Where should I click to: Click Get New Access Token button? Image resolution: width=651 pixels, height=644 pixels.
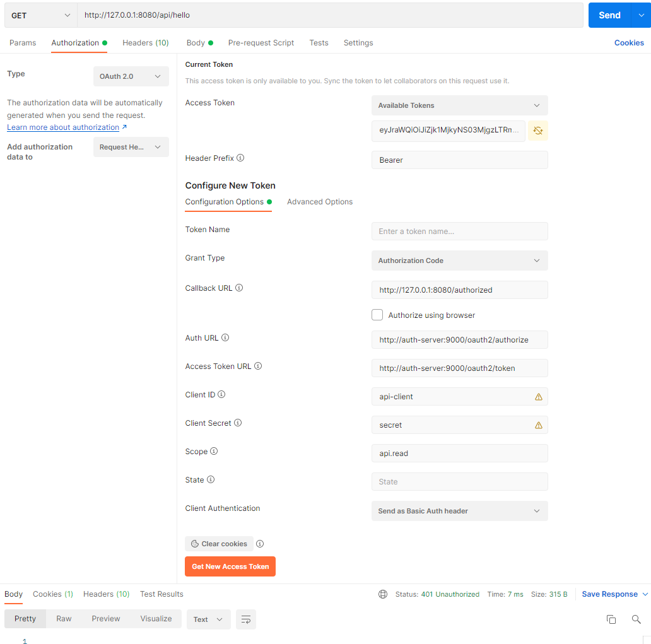pos(230,566)
